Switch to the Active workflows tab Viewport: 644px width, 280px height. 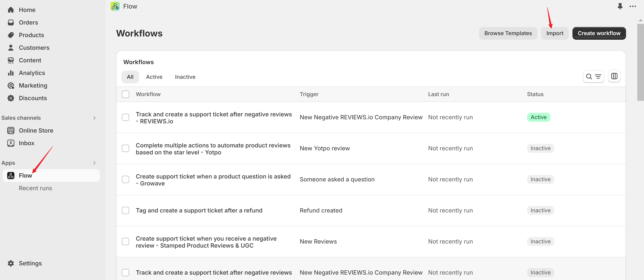click(x=154, y=77)
